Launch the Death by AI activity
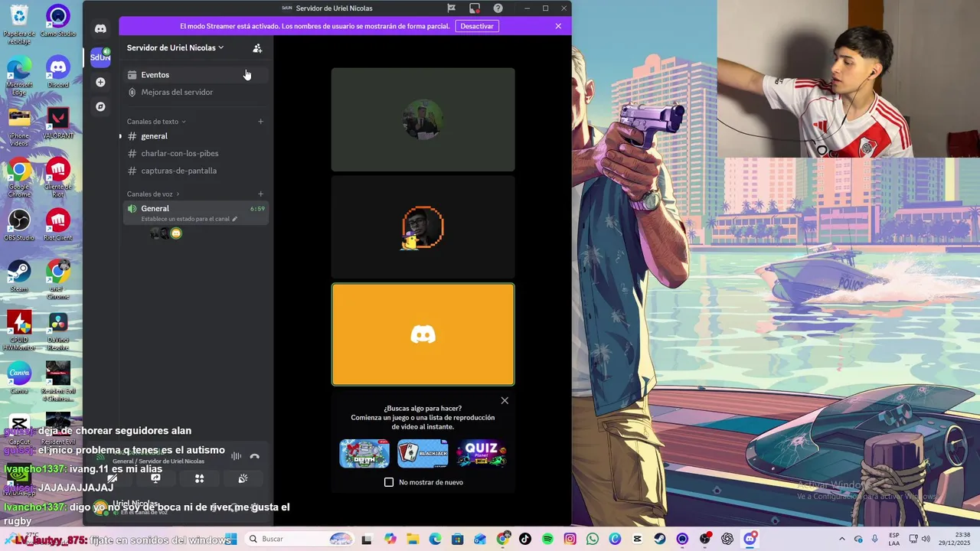The width and height of the screenshot is (980, 551). (364, 454)
